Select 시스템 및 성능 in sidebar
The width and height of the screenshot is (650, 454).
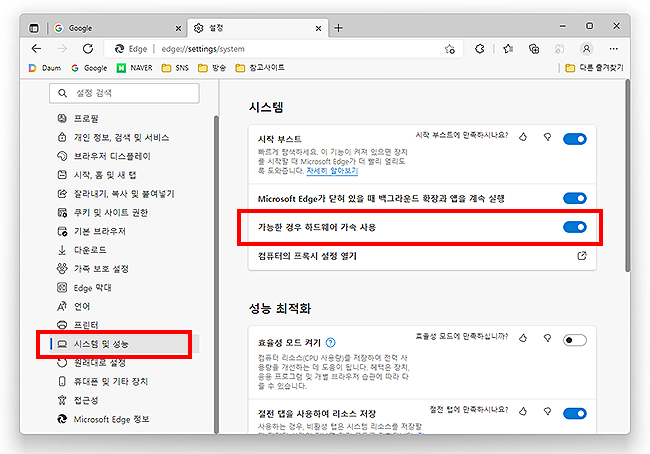pos(124,344)
